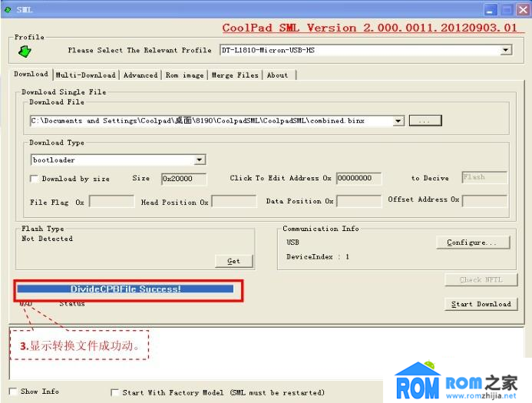Expand the Download File path dropdown

[x=398, y=121]
